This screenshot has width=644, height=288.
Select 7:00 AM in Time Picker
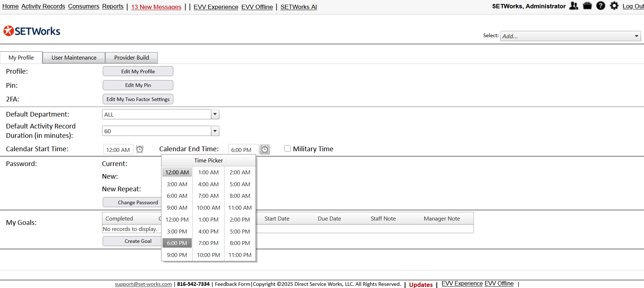(x=208, y=196)
